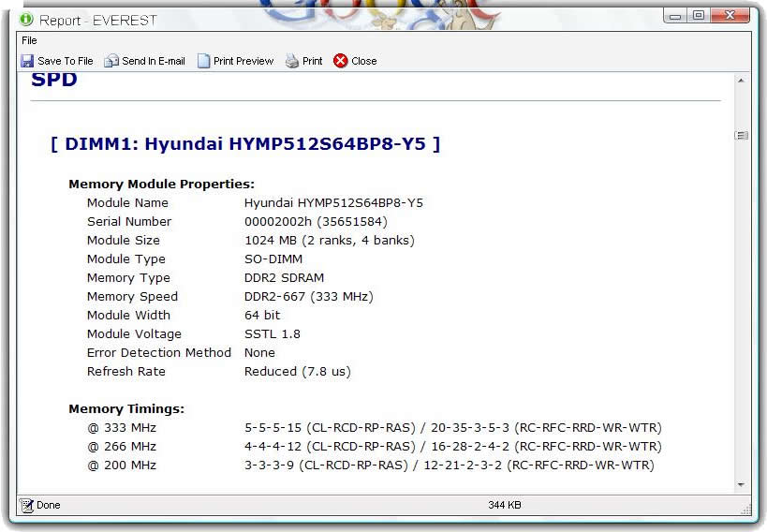The height and width of the screenshot is (532, 767).
Task: Click the Memory Type label
Action: coord(128,278)
